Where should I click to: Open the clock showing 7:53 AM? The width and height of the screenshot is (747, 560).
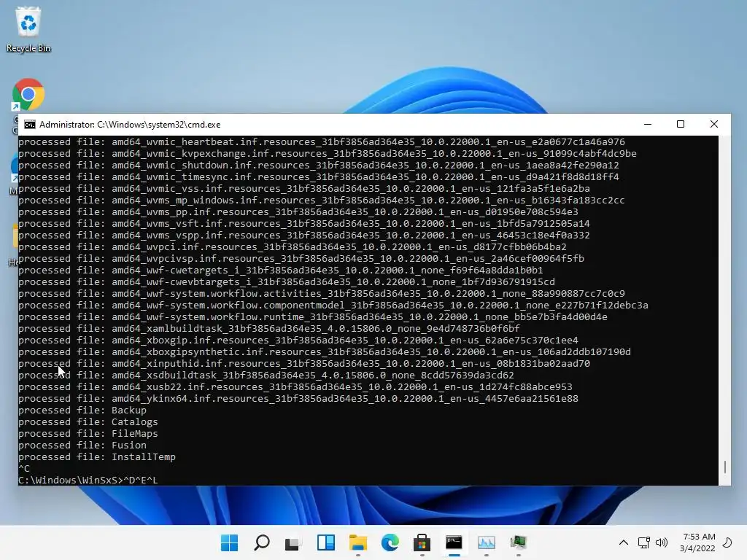pyautogui.click(x=698, y=542)
